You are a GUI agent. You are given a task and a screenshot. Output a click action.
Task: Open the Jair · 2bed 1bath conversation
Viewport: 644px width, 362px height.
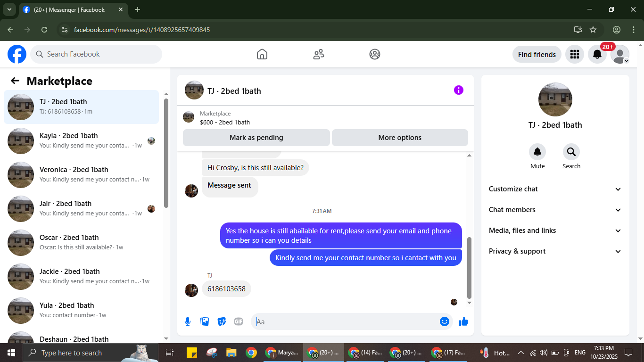tap(82, 209)
